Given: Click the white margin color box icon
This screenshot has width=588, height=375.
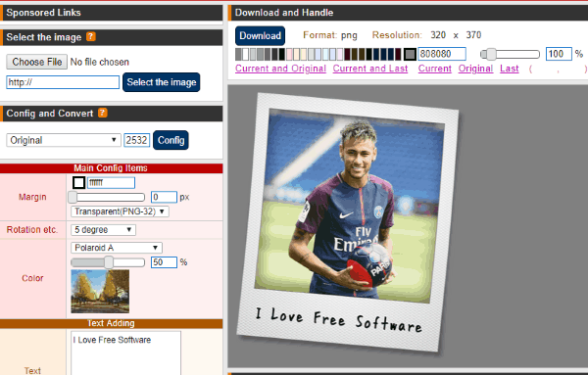Looking at the screenshot, I should [78, 182].
